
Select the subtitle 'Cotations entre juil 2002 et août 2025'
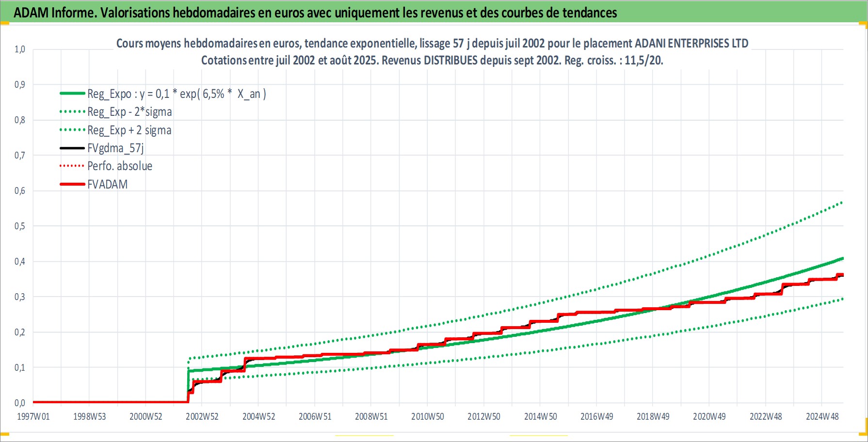pos(432,60)
